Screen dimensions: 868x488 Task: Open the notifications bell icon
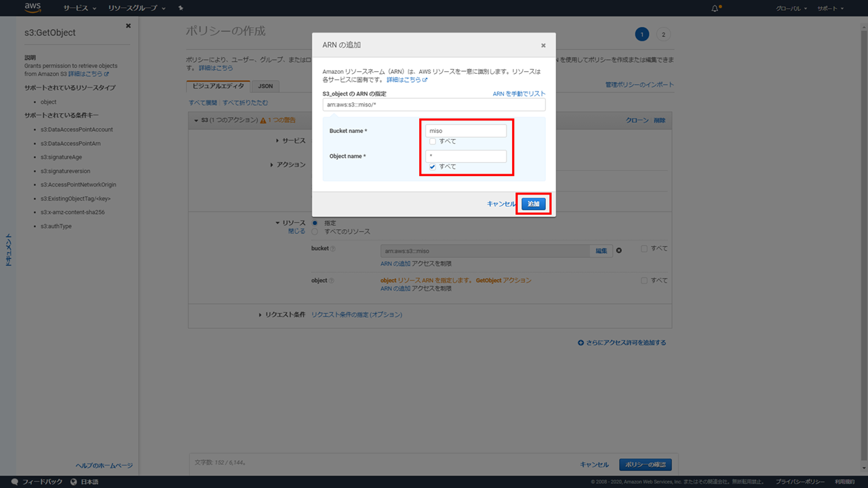(x=715, y=8)
